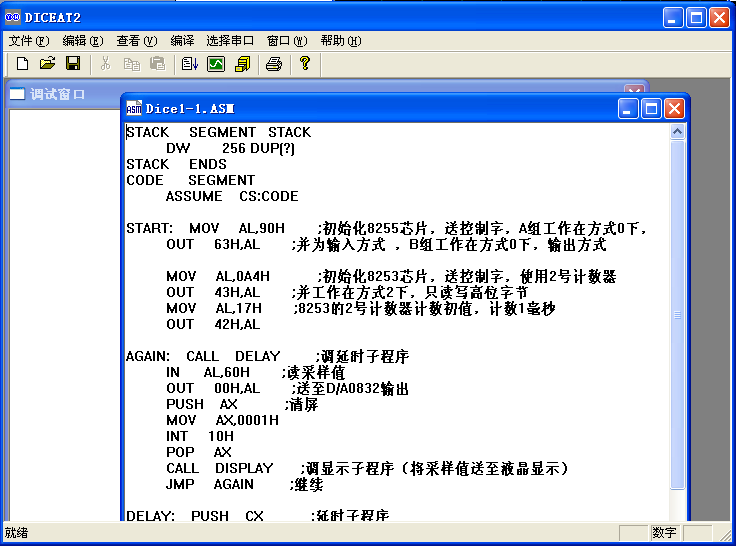
Task: Click the yellow stacked-windows toolbar icon
Action: (x=242, y=64)
